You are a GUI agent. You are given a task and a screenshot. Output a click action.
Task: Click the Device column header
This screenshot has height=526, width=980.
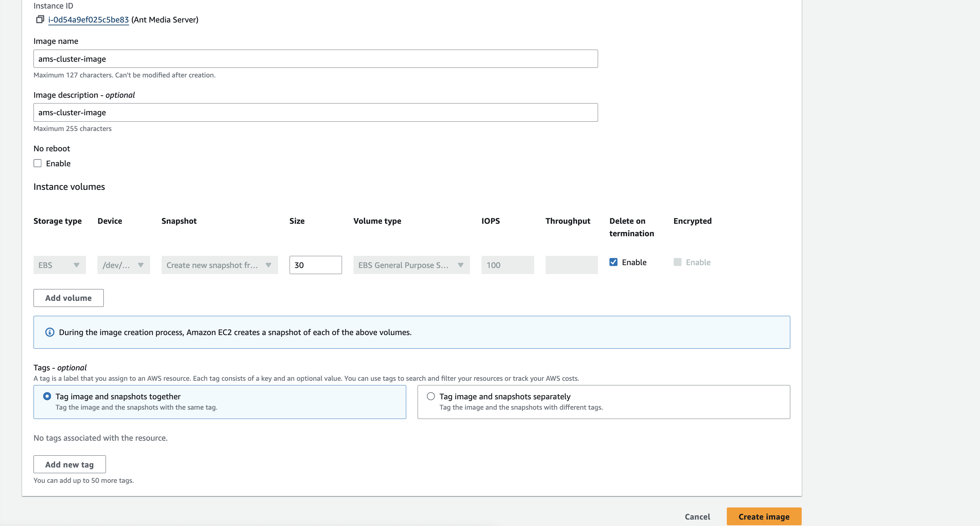pos(109,221)
